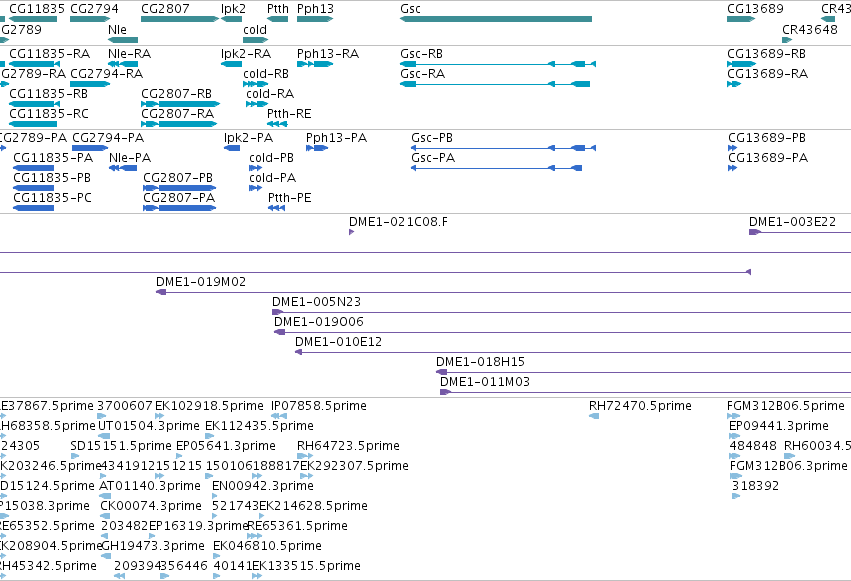The width and height of the screenshot is (851, 581).
Task: Click the AT01140.3prime EST label
Action: 150,487
